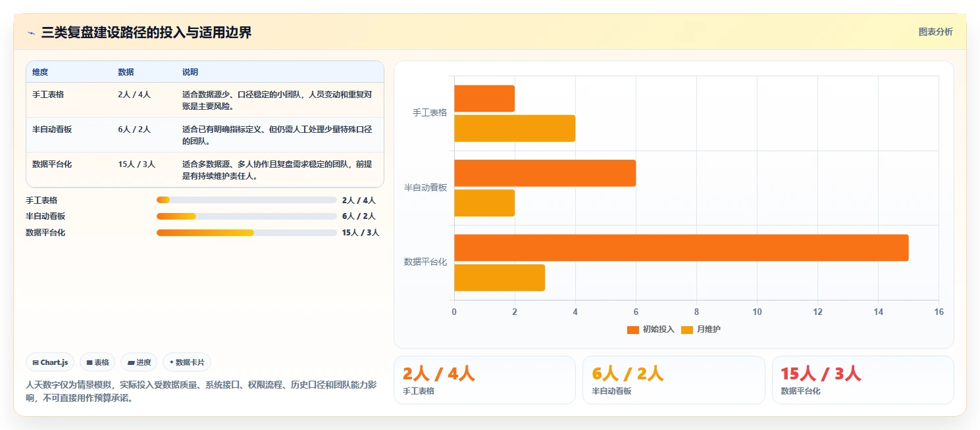The width and height of the screenshot is (980, 430).
Task: Click the 数据平台化 description about 持续维护责任人
Action: tap(278, 170)
